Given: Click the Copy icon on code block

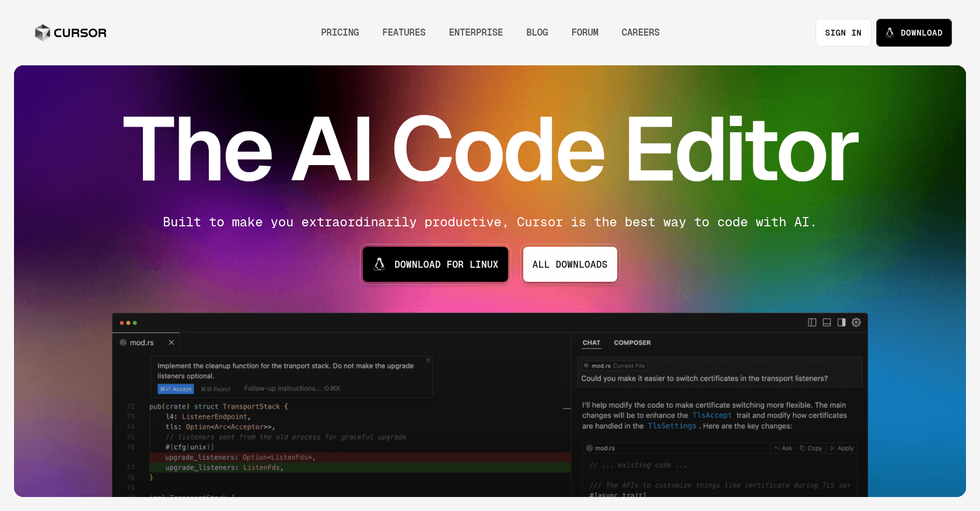Looking at the screenshot, I should [x=811, y=448].
